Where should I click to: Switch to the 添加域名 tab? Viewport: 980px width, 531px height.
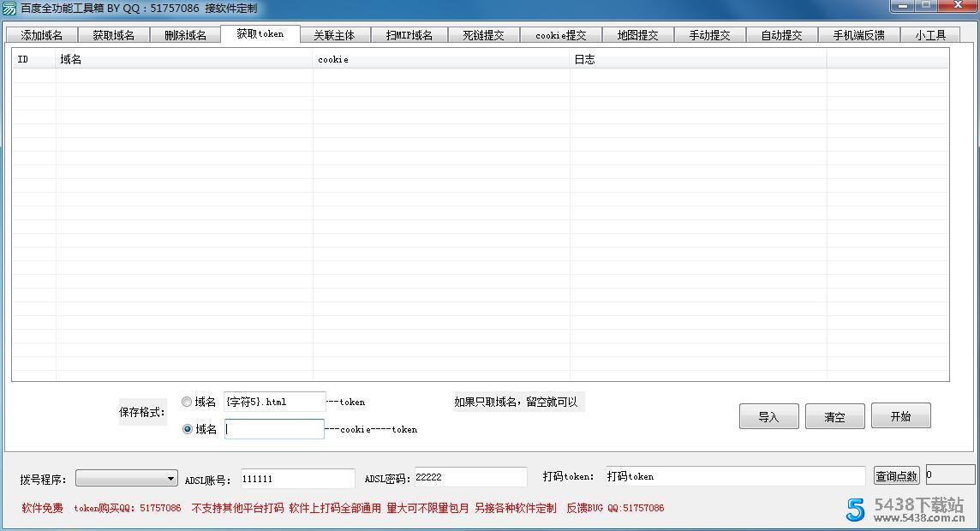40,35
